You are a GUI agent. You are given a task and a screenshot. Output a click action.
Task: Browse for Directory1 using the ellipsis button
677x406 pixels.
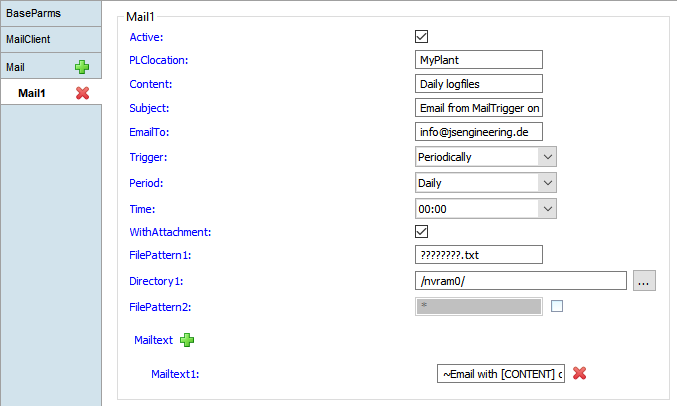644,281
